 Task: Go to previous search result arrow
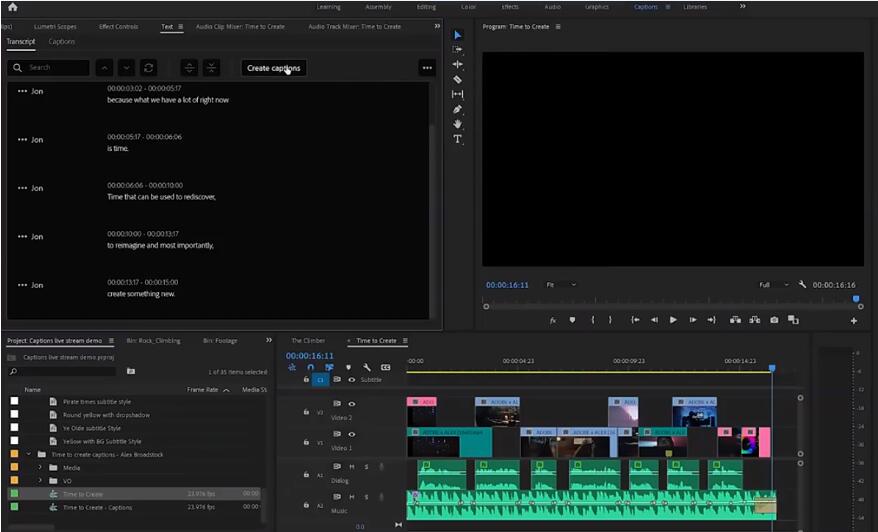[104, 68]
